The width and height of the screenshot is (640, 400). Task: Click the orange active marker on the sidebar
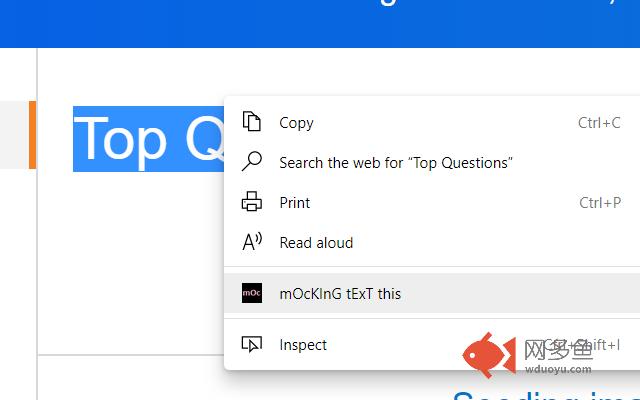click(32, 135)
